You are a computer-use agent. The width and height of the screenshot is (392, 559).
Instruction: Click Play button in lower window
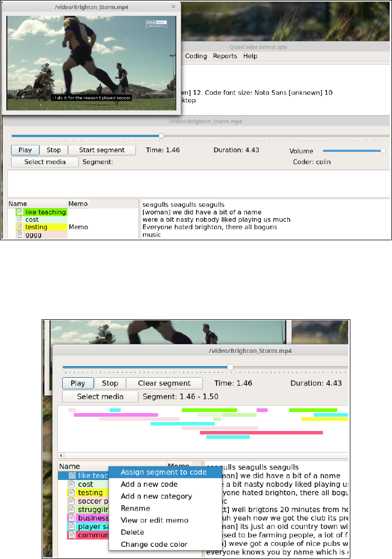tap(77, 383)
